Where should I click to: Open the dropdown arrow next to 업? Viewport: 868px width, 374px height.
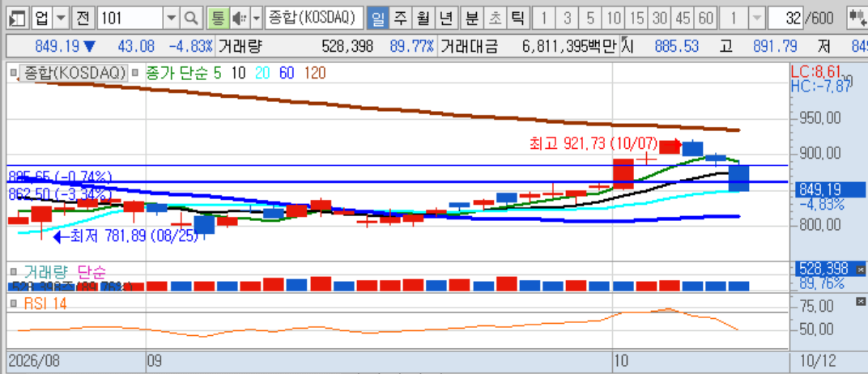coord(61,19)
